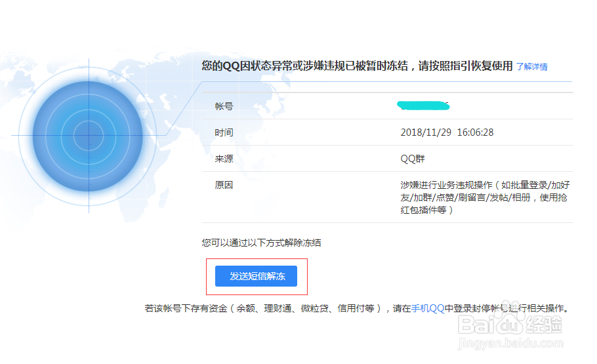Click the 时间 row label
This screenshot has width=597, height=364.
(x=224, y=132)
